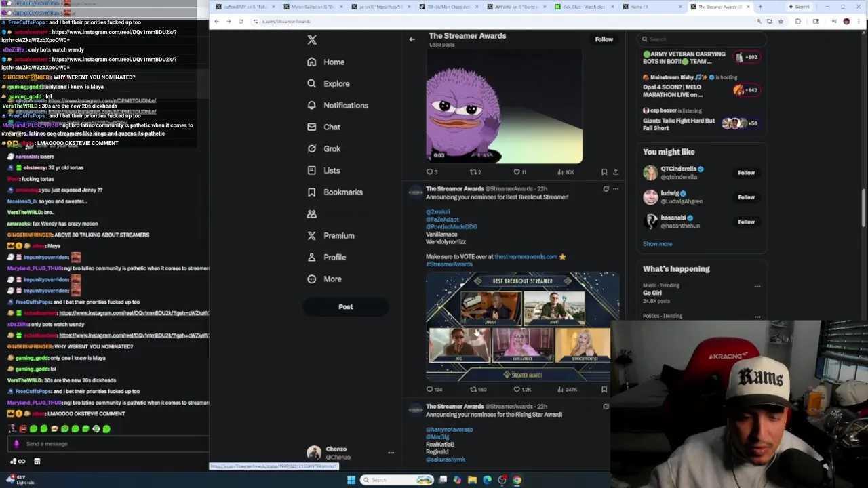Open the @harrynotaverage mention link
Screen dimensions: 868x488
click(449, 430)
